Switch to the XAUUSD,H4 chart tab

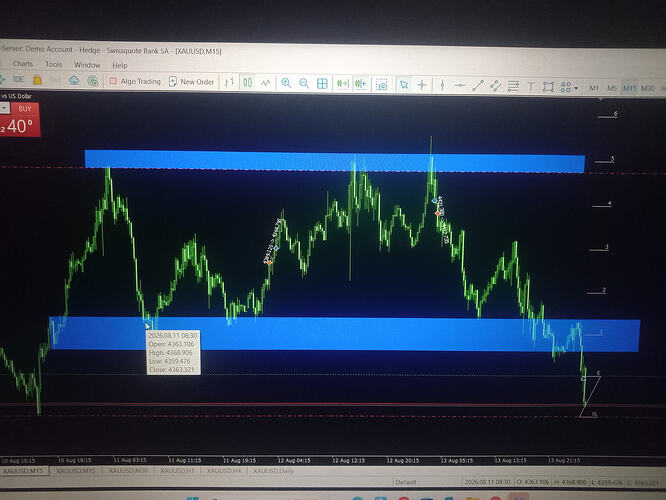pyautogui.click(x=224, y=471)
